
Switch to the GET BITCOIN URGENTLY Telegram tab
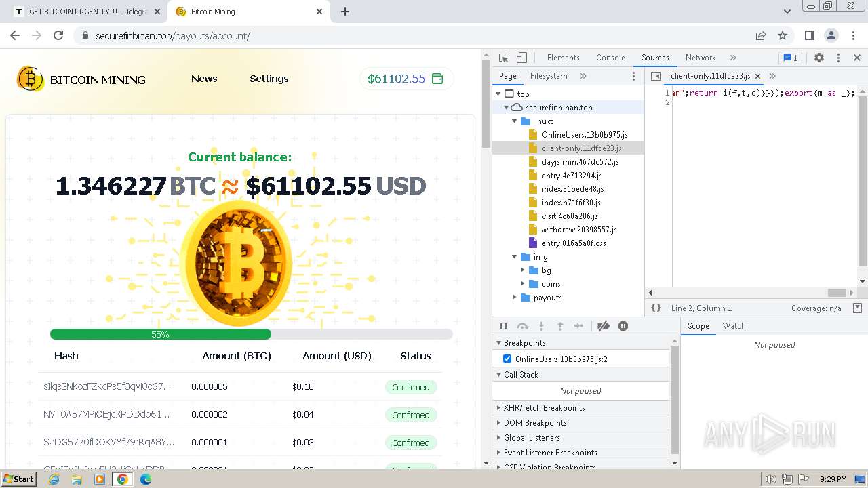click(x=87, y=12)
